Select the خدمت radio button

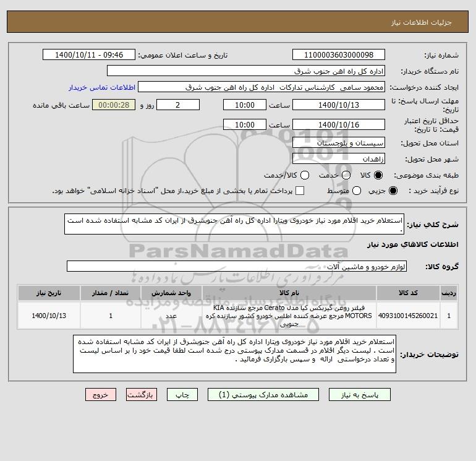(346, 175)
